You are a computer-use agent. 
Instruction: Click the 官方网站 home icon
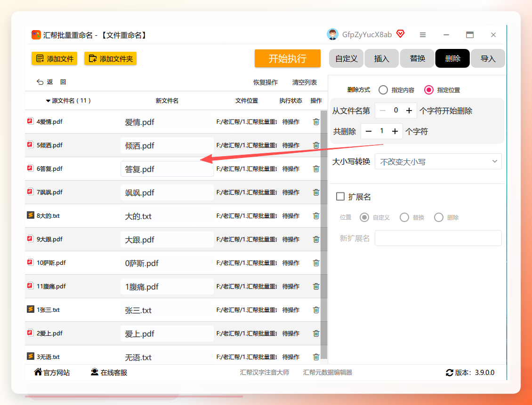[38, 372]
